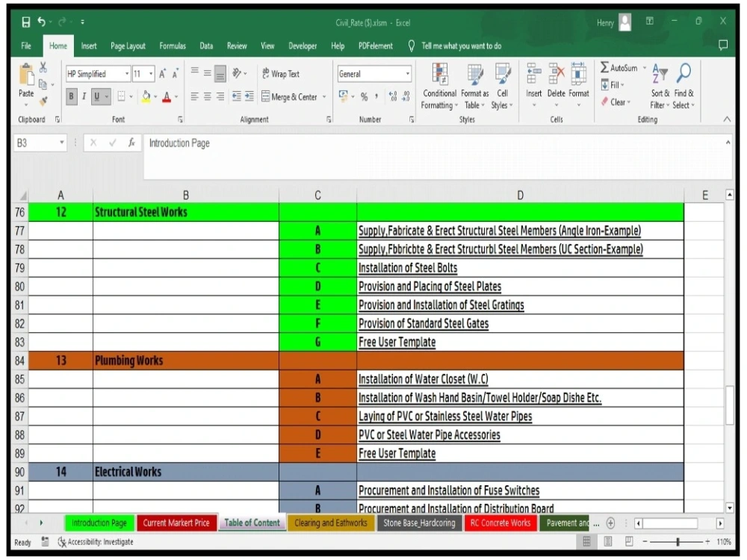
Task: Expand the Merge & Center dropdown arrow
Action: pyautogui.click(x=324, y=96)
